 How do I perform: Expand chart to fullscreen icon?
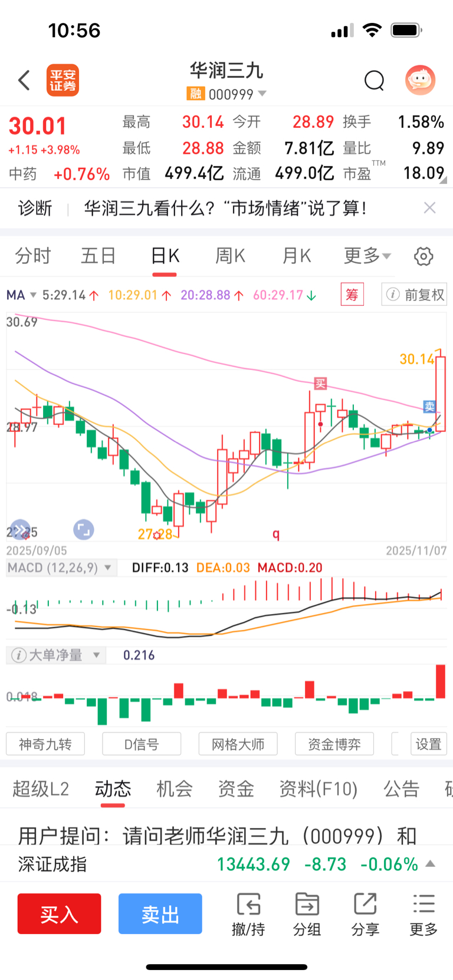(83, 529)
